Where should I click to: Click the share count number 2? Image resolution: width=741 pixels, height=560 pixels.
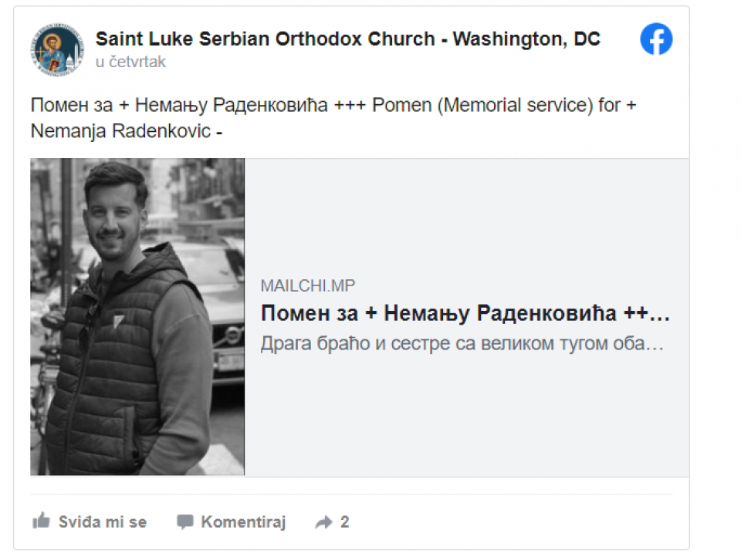pyautogui.click(x=344, y=521)
